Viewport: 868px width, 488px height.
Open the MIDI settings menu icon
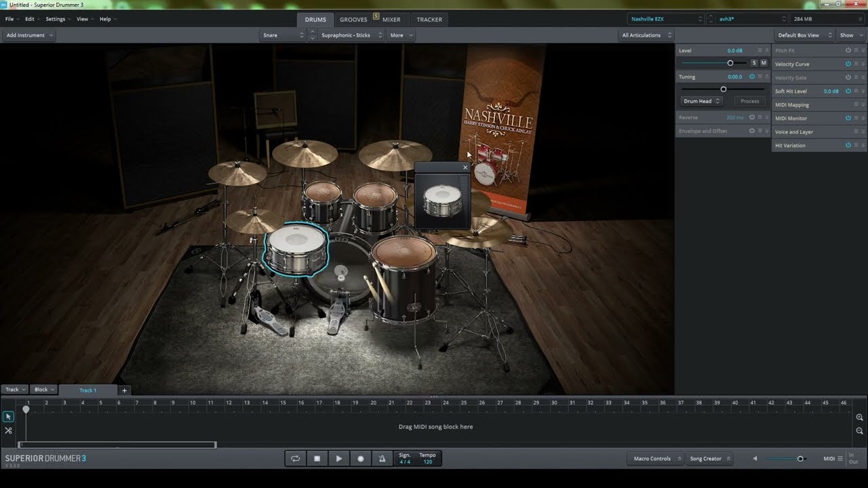click(840, 459)
